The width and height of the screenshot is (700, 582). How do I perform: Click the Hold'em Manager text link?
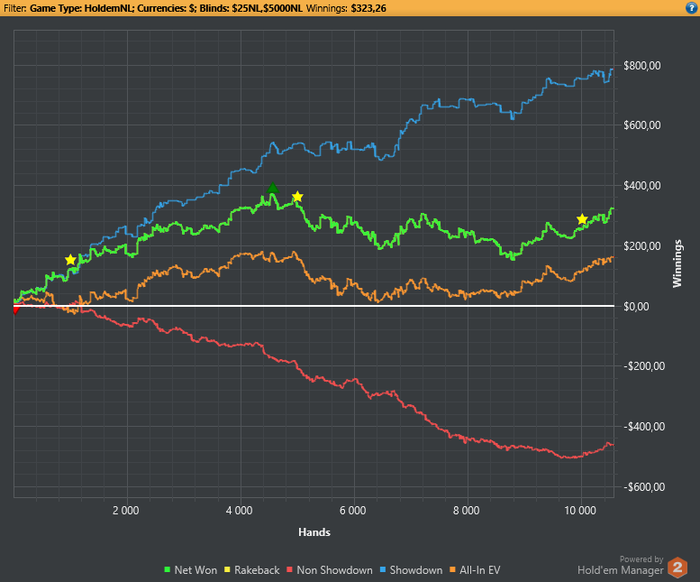point(621,570)
